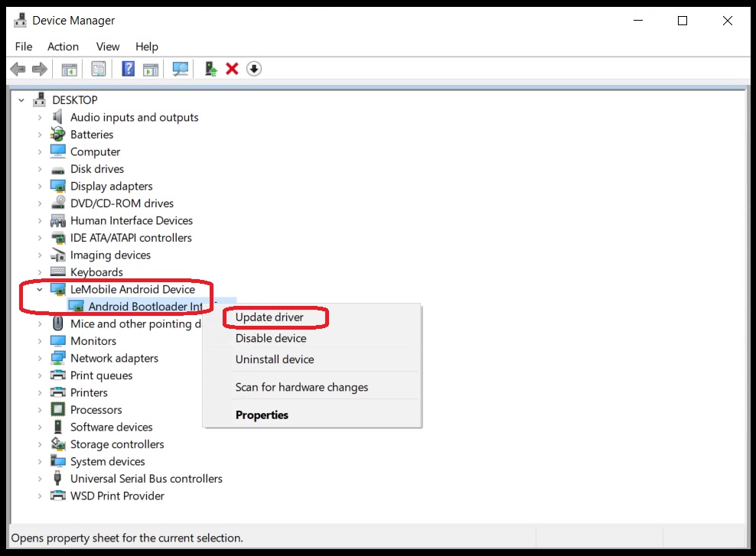Expand the System devices chevron
The image size is (756, 556).
click(40, 462)
